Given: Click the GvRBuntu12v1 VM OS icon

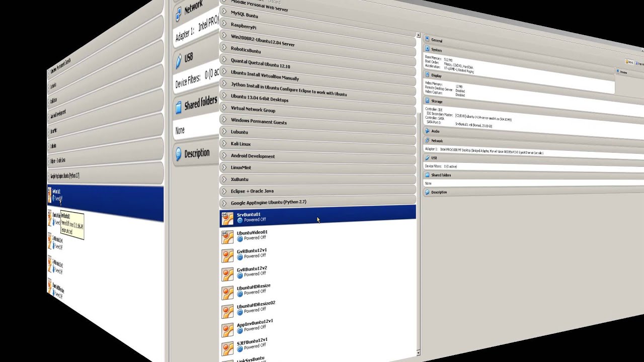Looking at the screenshot, I should (228, 255).
